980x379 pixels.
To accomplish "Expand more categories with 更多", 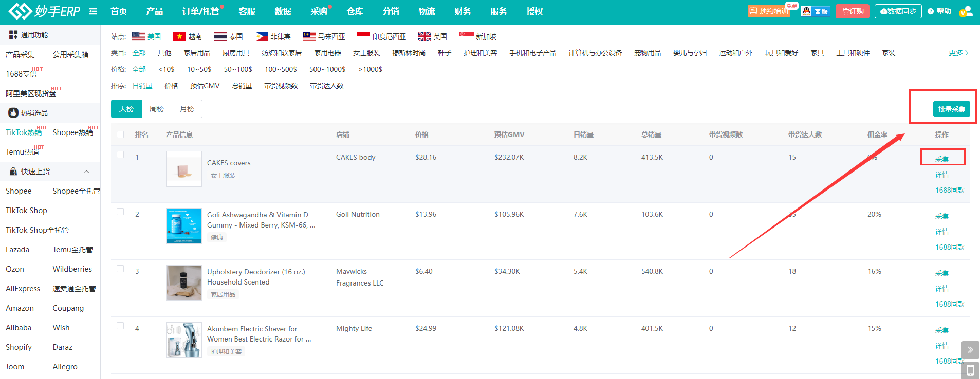I will 958,53.
